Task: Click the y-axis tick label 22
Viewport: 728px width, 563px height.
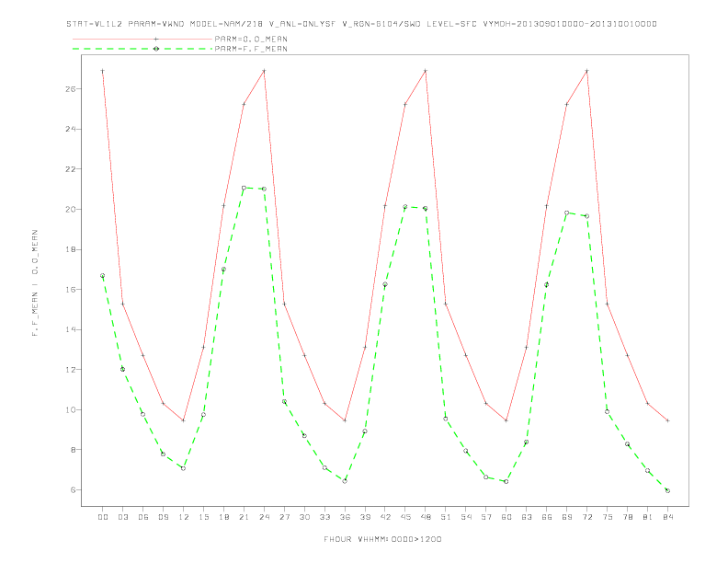Action: pyautogui.click(x=71, y=169)
